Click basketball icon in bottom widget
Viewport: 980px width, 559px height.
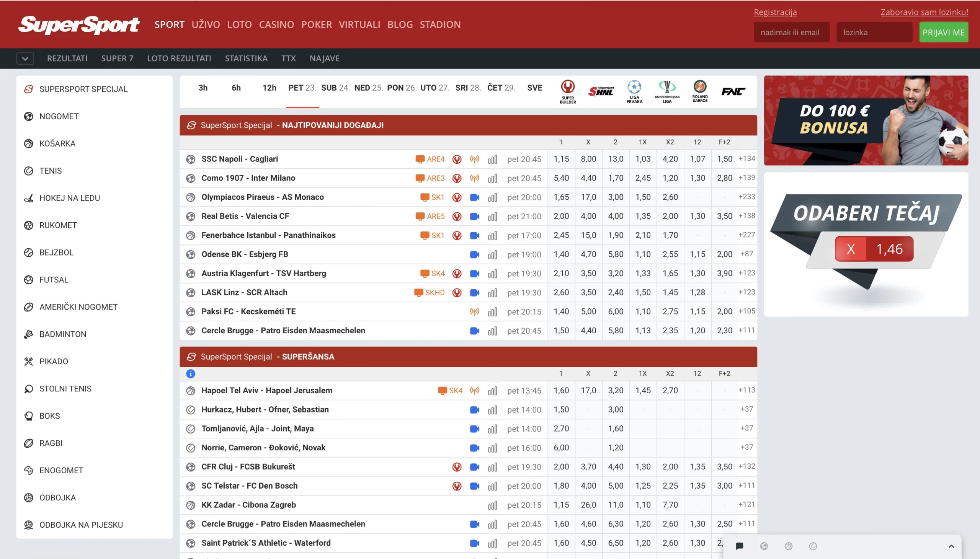tap(788, 546)
